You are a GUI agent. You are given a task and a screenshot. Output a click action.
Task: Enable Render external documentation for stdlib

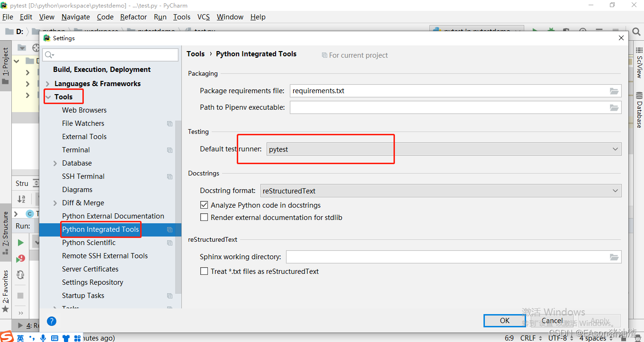point(204,218)
